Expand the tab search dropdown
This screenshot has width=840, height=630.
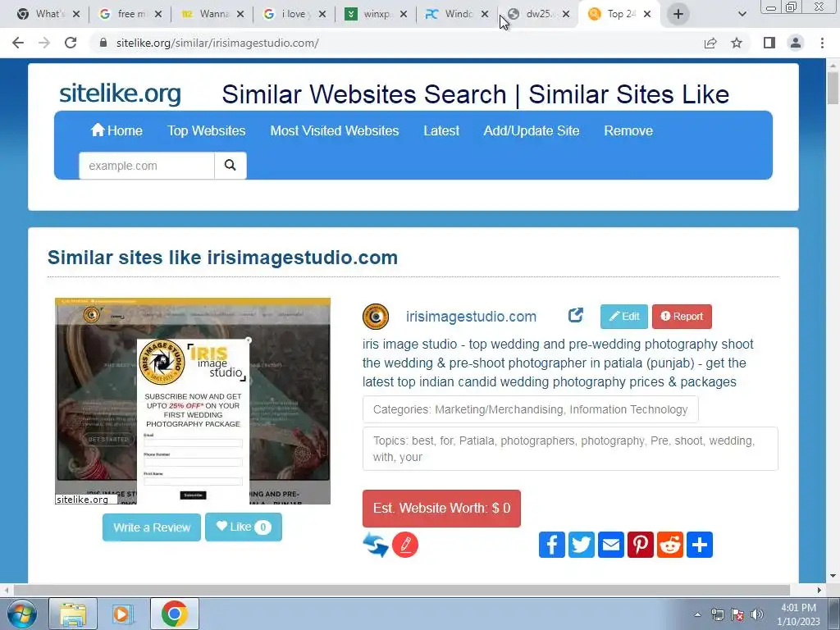(742, 14)
